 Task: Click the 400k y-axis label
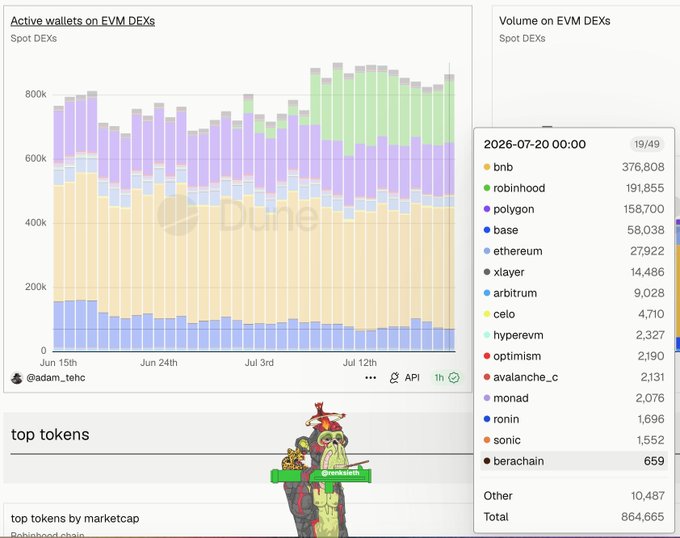pos(36,223)
